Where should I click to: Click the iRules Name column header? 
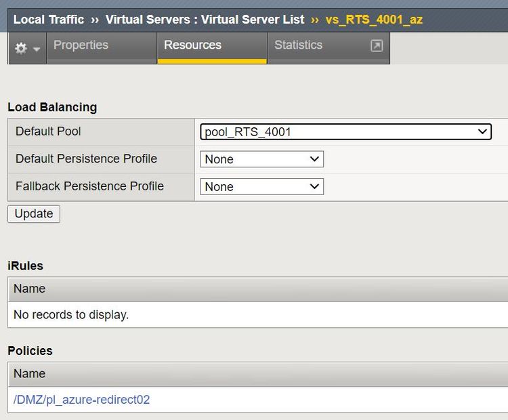[30, 289]
